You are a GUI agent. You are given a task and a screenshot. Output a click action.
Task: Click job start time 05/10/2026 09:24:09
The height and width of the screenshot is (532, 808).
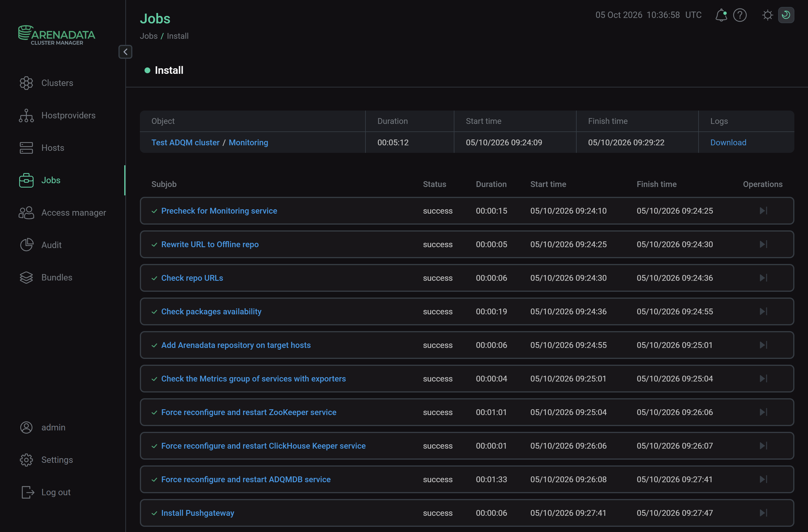pyautogui.click(x=504, y=142)
